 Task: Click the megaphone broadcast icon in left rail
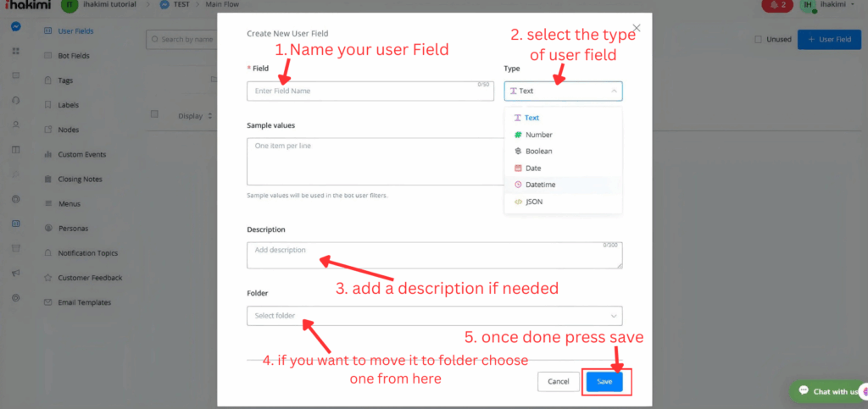pos(16,273)
